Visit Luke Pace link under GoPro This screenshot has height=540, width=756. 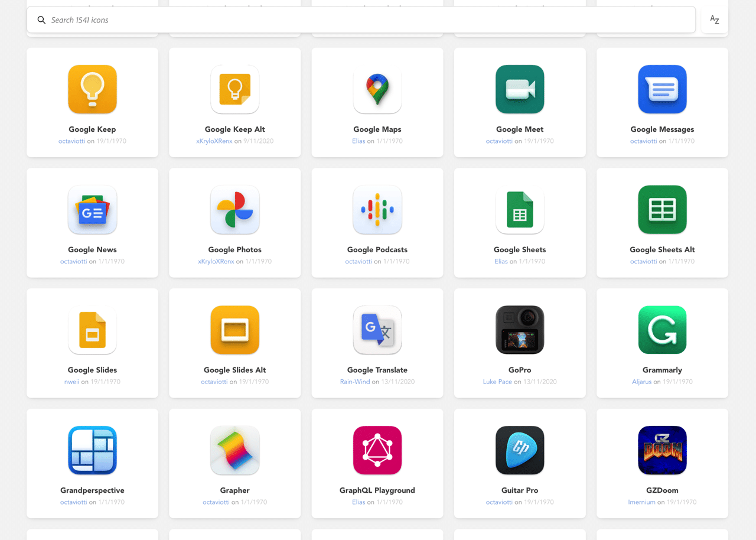(497, 382)
